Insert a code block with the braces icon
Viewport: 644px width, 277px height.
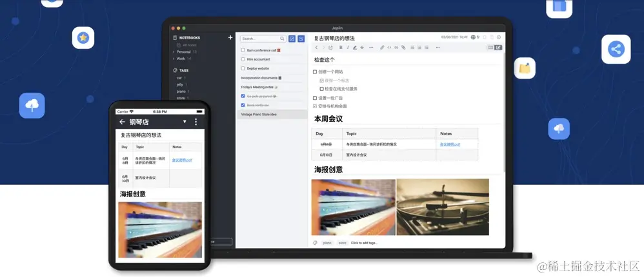[x=396, y=48]
